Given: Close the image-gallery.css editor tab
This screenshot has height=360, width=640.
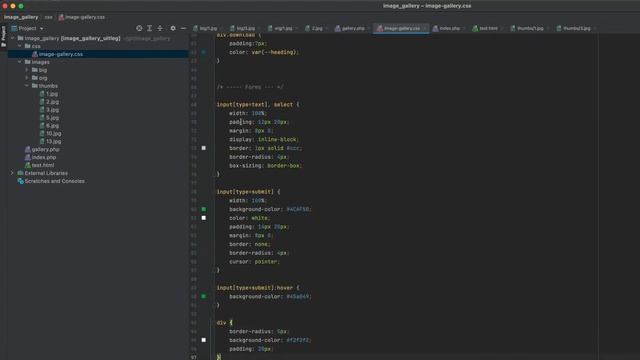Looking at the screenshot, I should (425, 29).
